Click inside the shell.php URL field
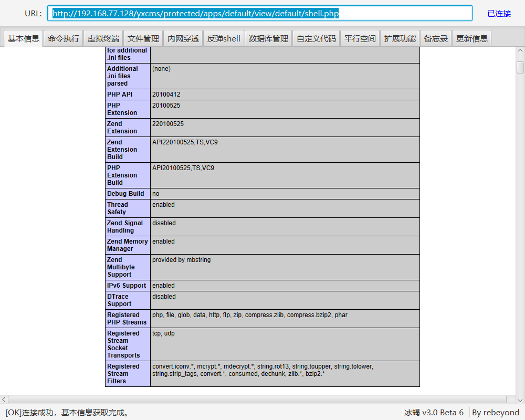 [x=260, y=13]
